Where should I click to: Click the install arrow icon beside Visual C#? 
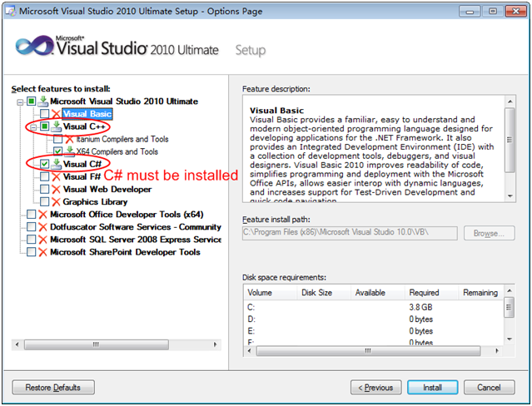pyautogui.click(x=56, y=164)
